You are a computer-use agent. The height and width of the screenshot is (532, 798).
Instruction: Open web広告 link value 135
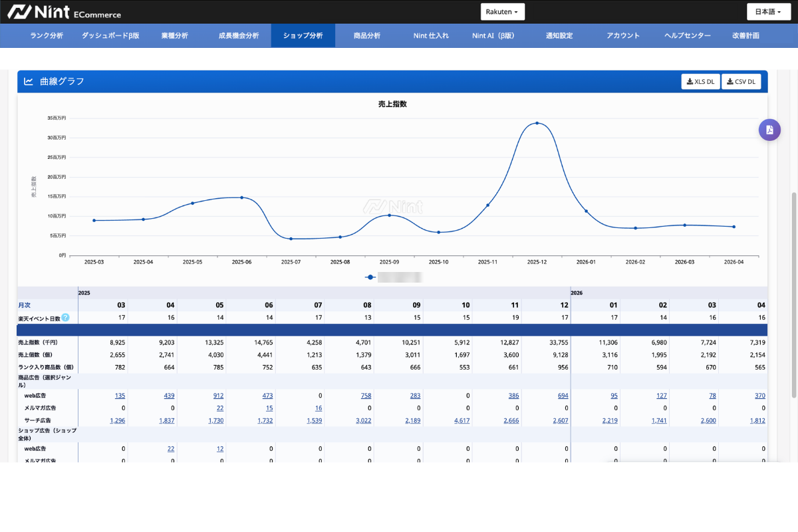click(120, 396)
